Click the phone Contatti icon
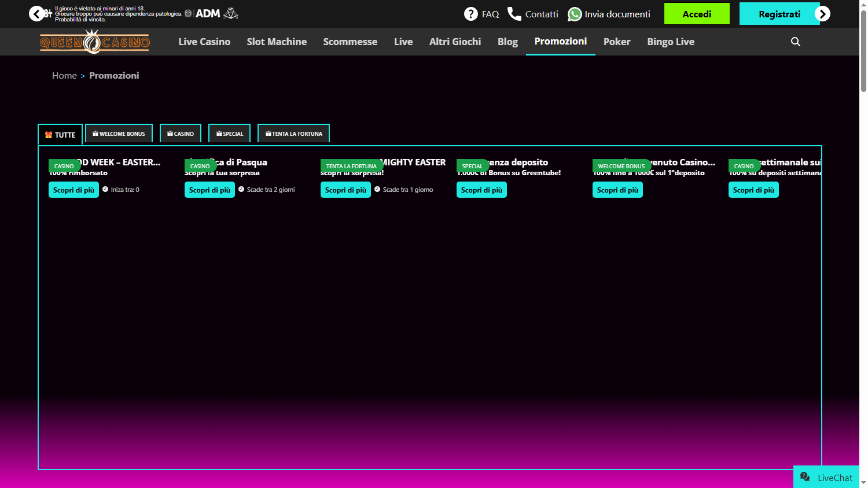Image resolution: width=868 pixels, height=488 pixels. tap(514, 14)
